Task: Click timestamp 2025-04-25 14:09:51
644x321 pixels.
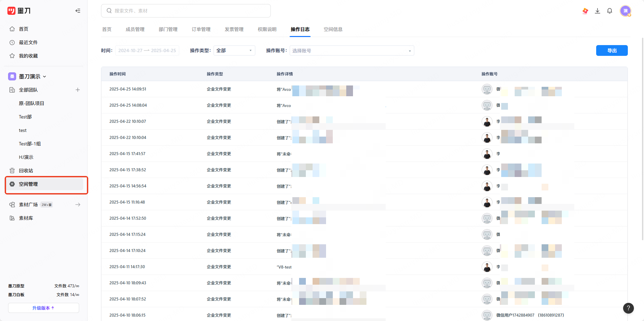Action: 128,89
